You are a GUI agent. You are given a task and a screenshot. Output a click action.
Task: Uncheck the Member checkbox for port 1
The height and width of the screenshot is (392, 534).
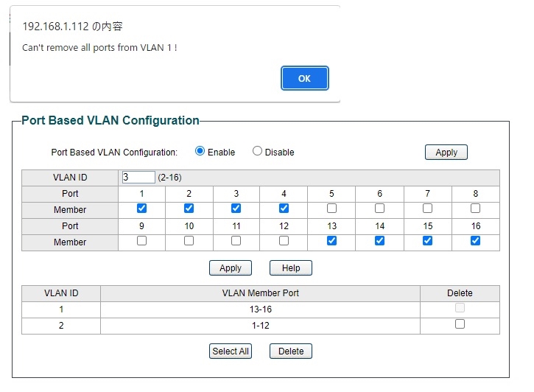point(142,209)
